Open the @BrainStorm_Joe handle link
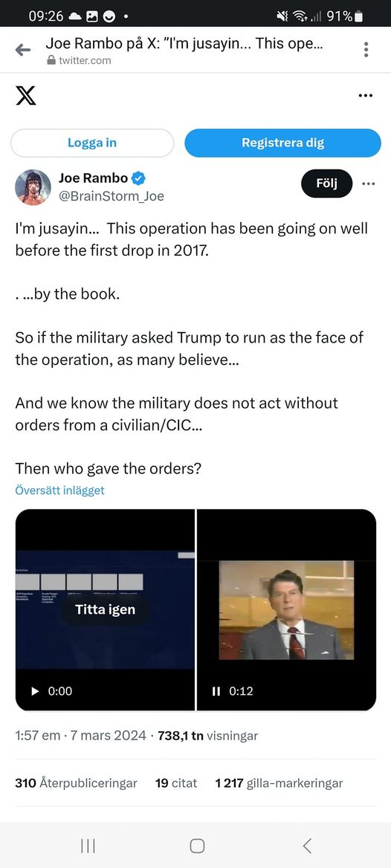 coord(111,196)
